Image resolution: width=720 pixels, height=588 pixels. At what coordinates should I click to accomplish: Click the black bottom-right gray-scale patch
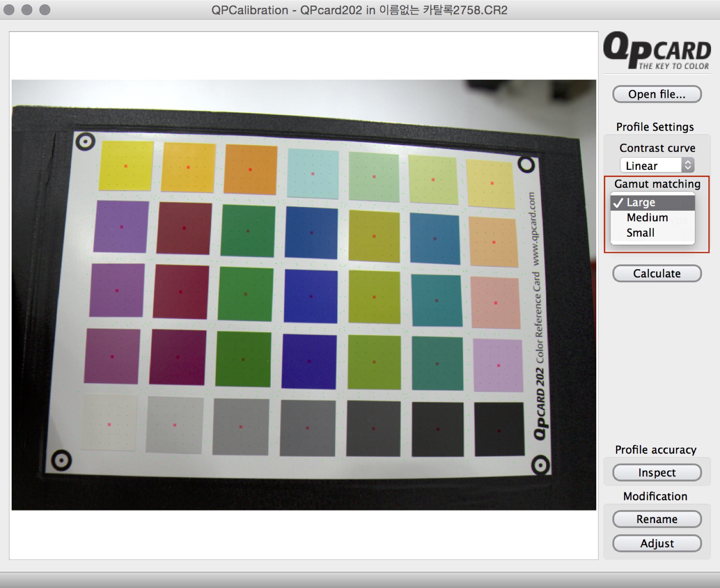(499, 430)
